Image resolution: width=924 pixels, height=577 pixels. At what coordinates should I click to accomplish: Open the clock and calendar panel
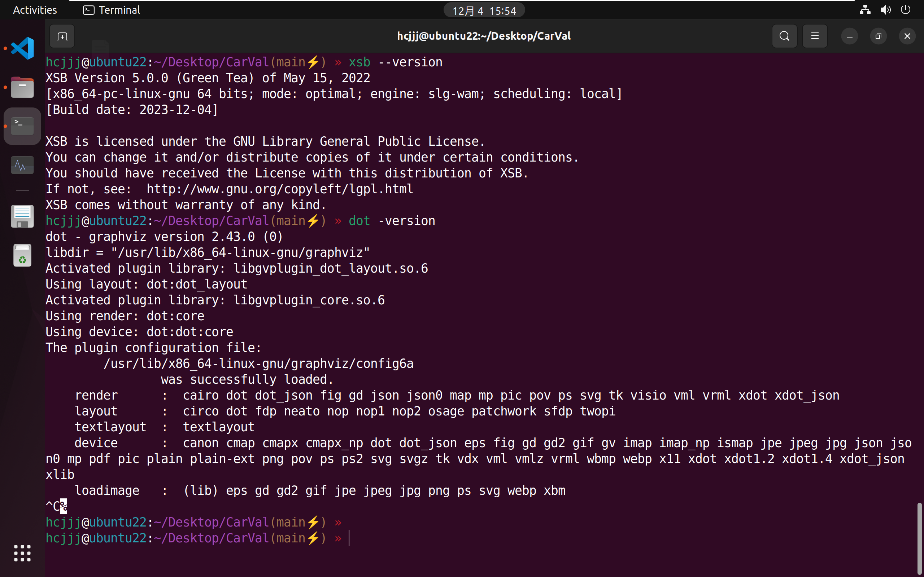tap(484, 10)
